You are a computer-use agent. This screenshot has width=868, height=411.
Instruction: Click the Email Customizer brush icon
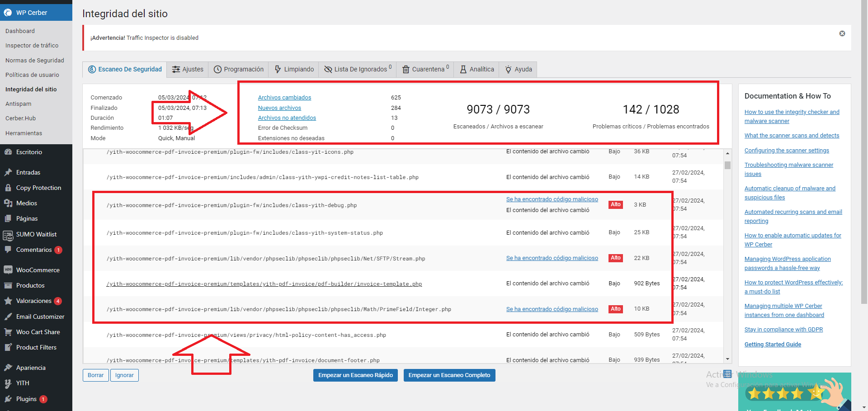(8, 317)
